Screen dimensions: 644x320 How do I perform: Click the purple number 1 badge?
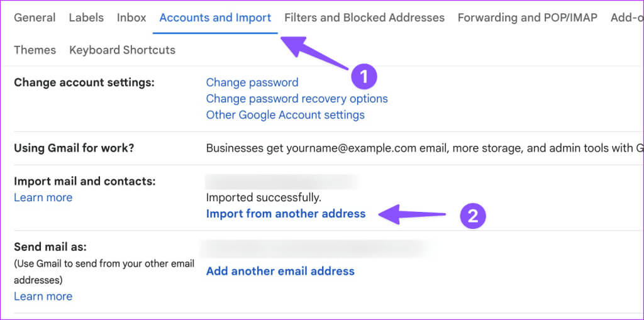[x=363, y=77]
